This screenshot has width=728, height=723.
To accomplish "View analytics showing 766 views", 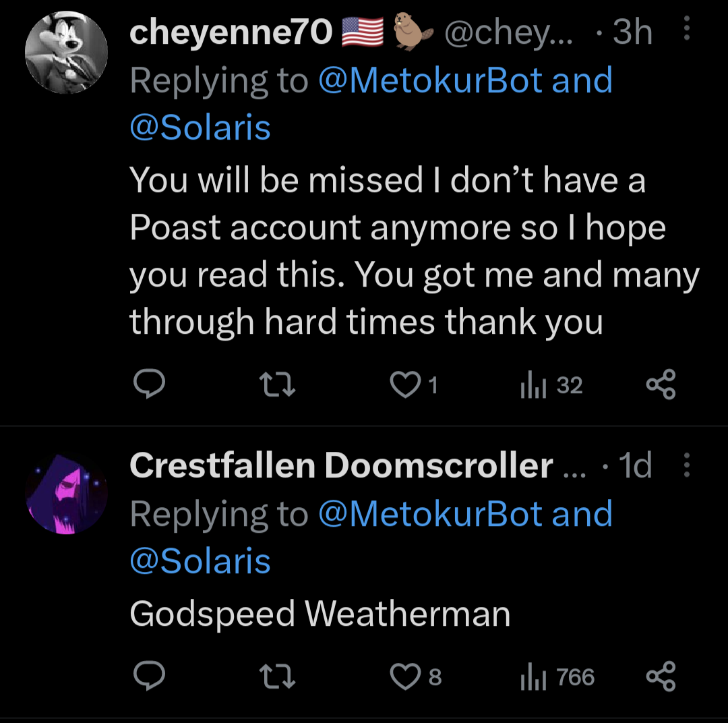I will pos(557,676).
